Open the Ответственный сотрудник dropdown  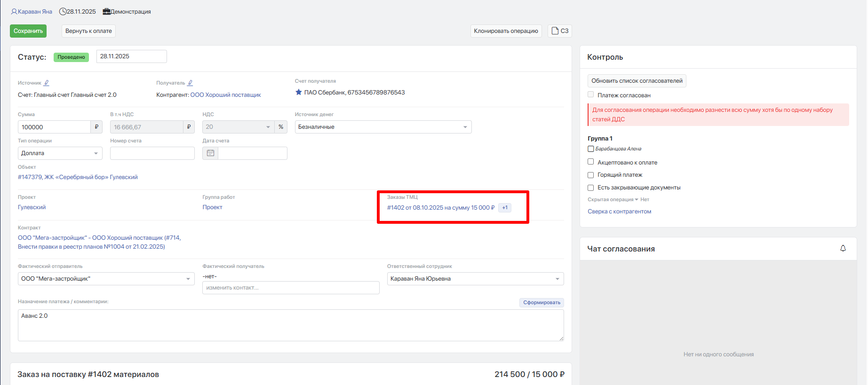click(x=475, y=279)
